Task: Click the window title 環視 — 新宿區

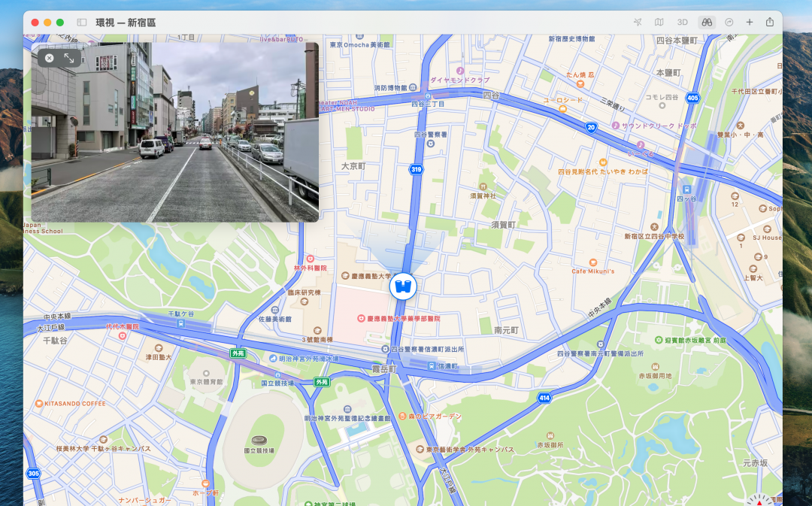Action: pyautogui.click(x=126, y=23)
